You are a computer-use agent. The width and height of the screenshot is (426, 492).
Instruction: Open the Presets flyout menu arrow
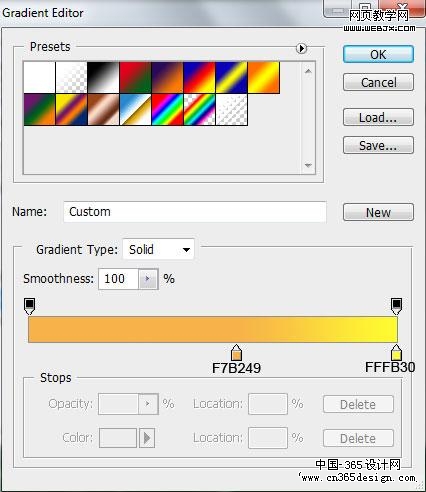[301, 49]
